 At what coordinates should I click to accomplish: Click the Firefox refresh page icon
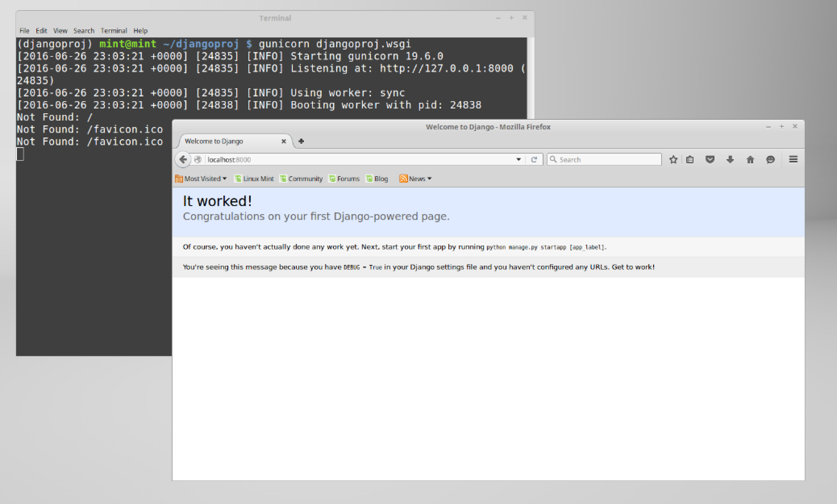(x=533, y=160)
